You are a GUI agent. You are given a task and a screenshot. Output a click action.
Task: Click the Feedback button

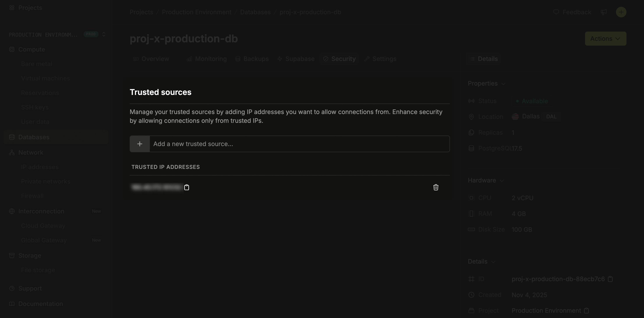(572, 12)
